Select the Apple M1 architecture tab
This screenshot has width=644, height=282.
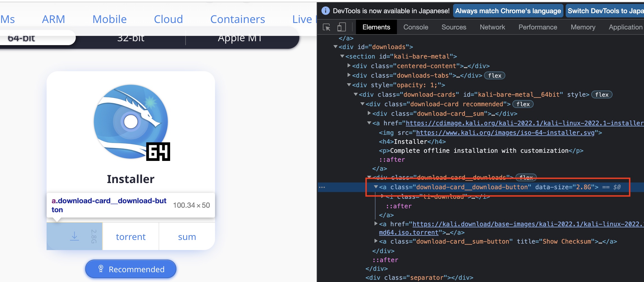[240, 38]
